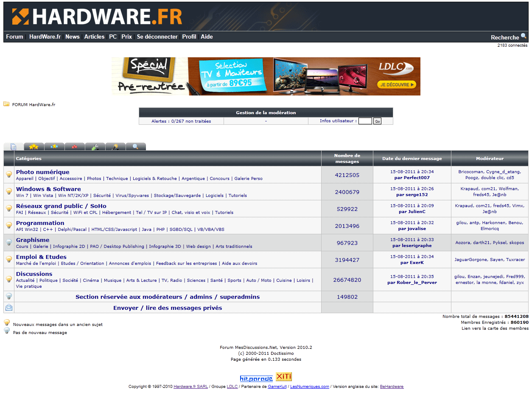Click bulb icon beside Photo numérique
The width and height of the screenshot is (532, 393).
coord(9,174)
